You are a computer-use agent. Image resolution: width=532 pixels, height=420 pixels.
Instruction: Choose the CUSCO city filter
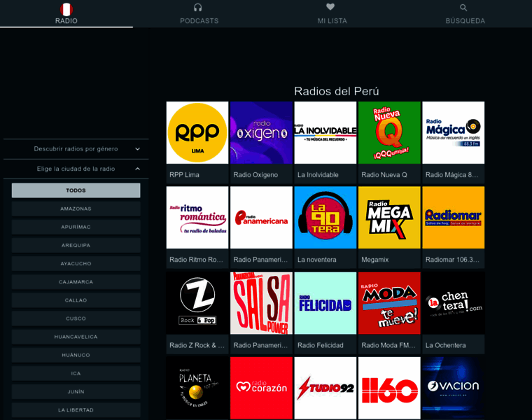76,318
